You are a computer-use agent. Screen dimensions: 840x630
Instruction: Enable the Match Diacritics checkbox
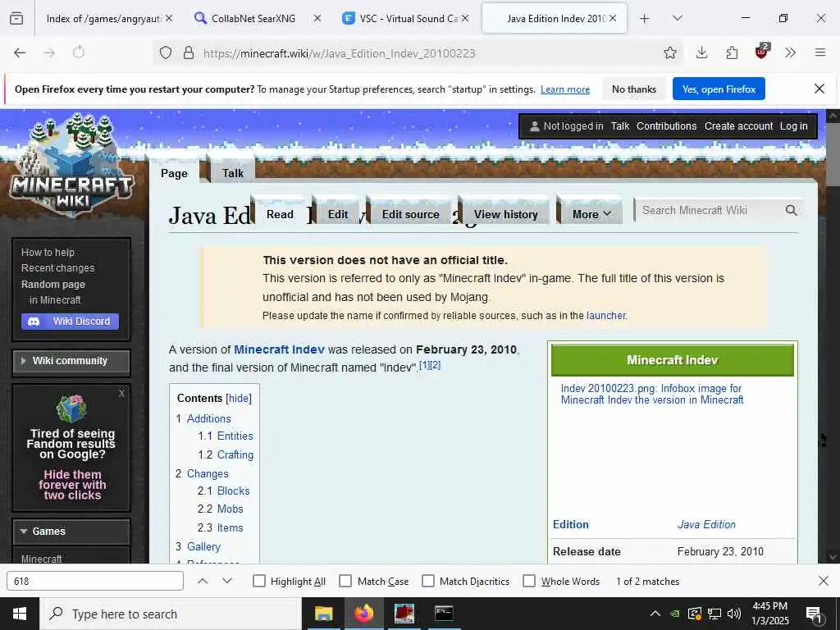click(x=428, y=581)
